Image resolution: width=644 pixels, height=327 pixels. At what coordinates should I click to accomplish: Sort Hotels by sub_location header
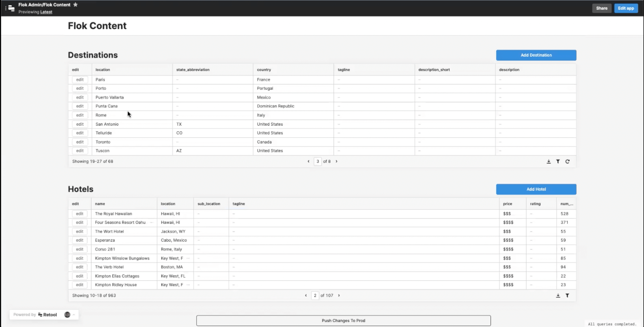(211, 204)
